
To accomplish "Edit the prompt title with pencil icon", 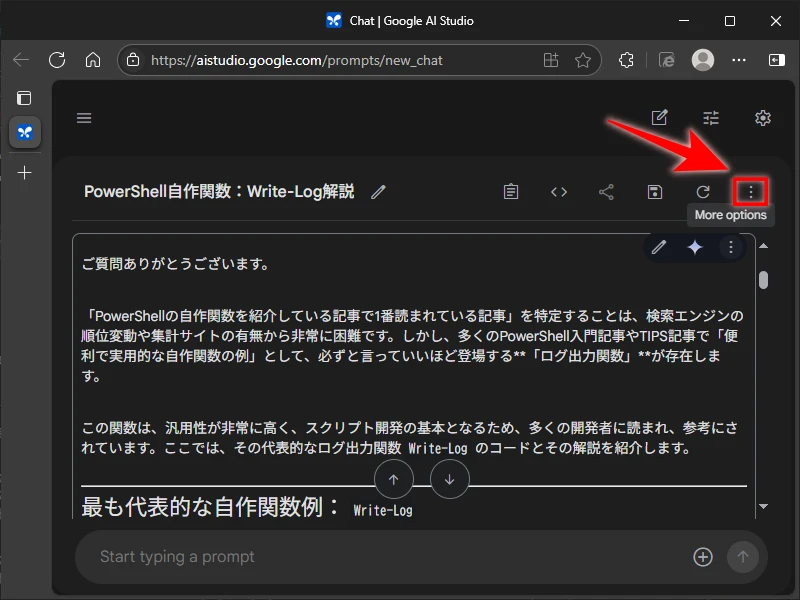I will pyautogui.click(x=378, y=192).
